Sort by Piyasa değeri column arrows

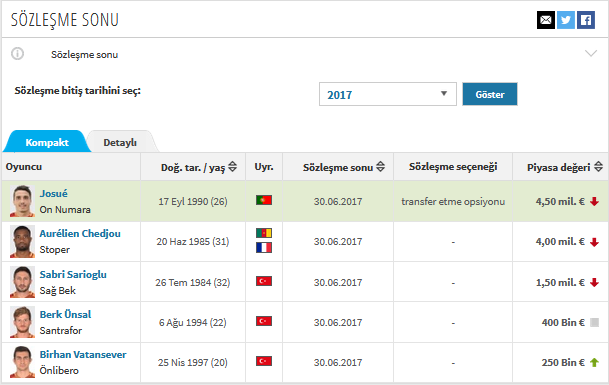click(x=599, y=167)
